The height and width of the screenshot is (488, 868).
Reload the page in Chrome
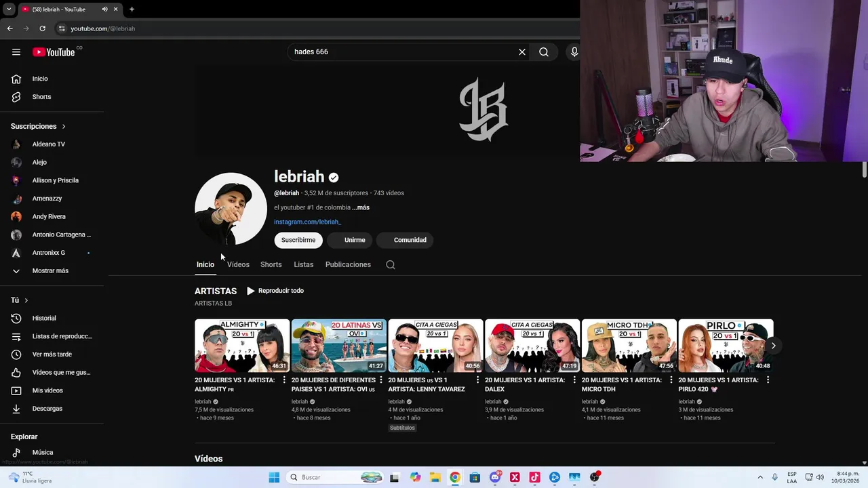pyautogui.click(x=42, y=28)
